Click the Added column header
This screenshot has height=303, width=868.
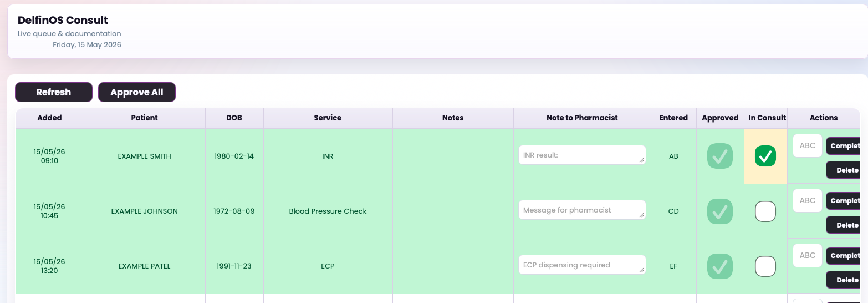click(50, 118)
